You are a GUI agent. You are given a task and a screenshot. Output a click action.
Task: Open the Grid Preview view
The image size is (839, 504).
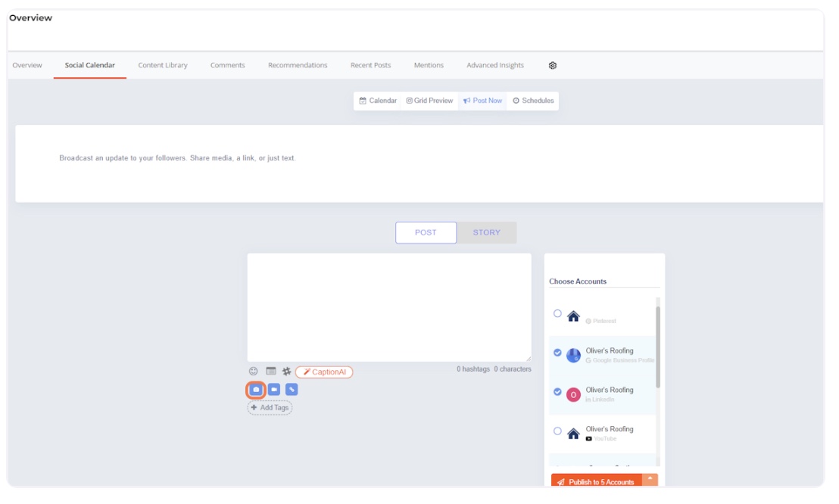[x=429, y=101]
